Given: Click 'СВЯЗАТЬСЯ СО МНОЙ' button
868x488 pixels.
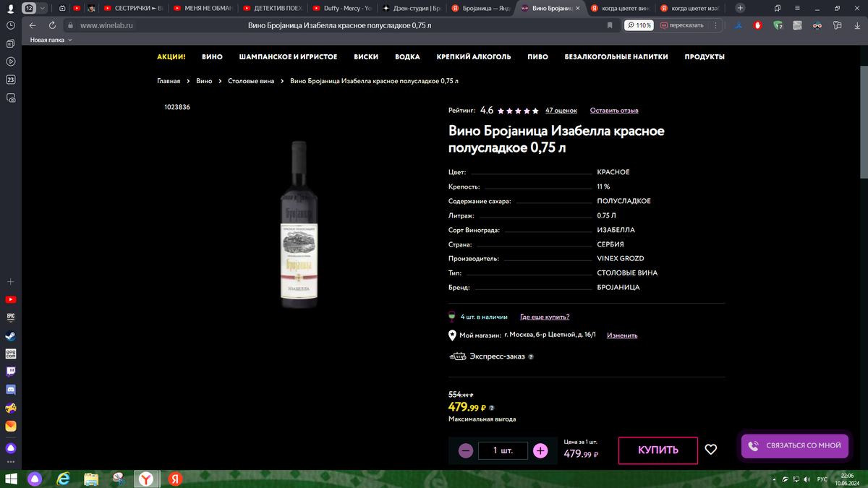Looking at the screenshot, I should (795, 446).
